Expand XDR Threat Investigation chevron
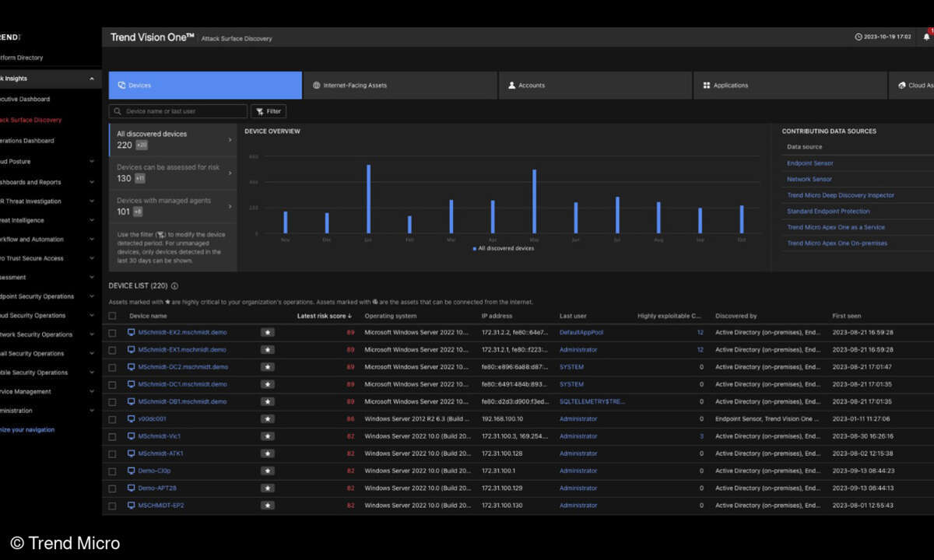This screenshot has width=934, height=560. point(92,201)
